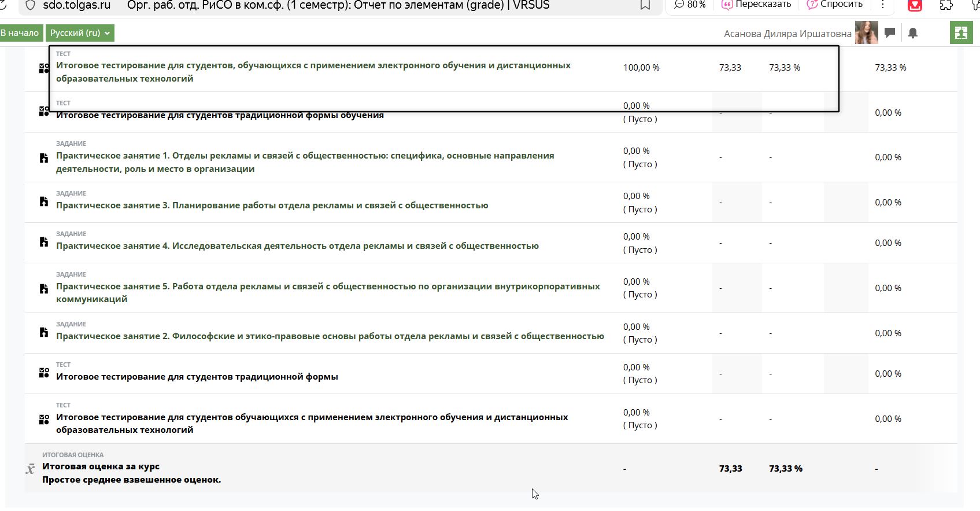Open Практическое занятие 3 assignment link
The width and height of the screenshot is (980, 511).
click(272, 205)
